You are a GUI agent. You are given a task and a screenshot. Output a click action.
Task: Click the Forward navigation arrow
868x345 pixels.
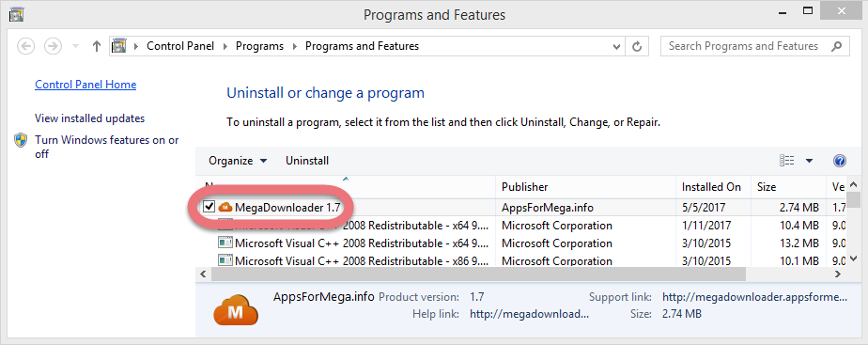point(53,46)
